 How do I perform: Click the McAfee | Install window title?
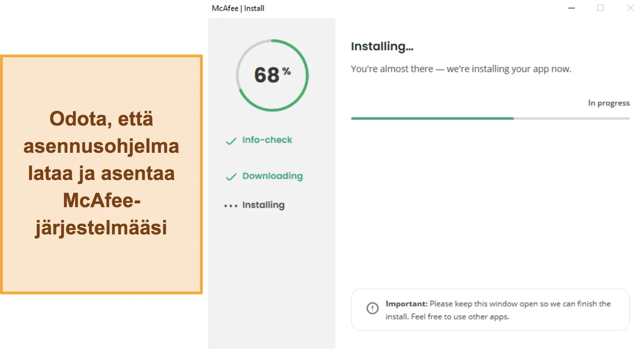click(238, 8)
